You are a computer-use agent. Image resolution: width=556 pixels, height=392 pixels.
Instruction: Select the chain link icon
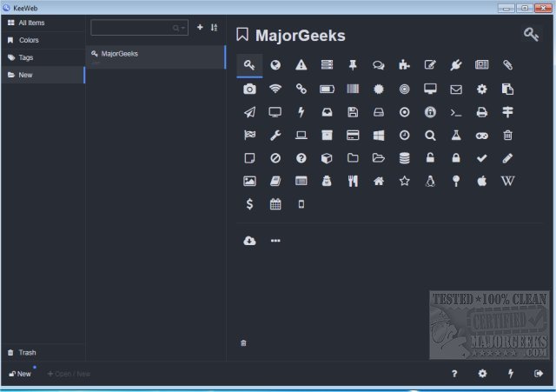point(301,89)
